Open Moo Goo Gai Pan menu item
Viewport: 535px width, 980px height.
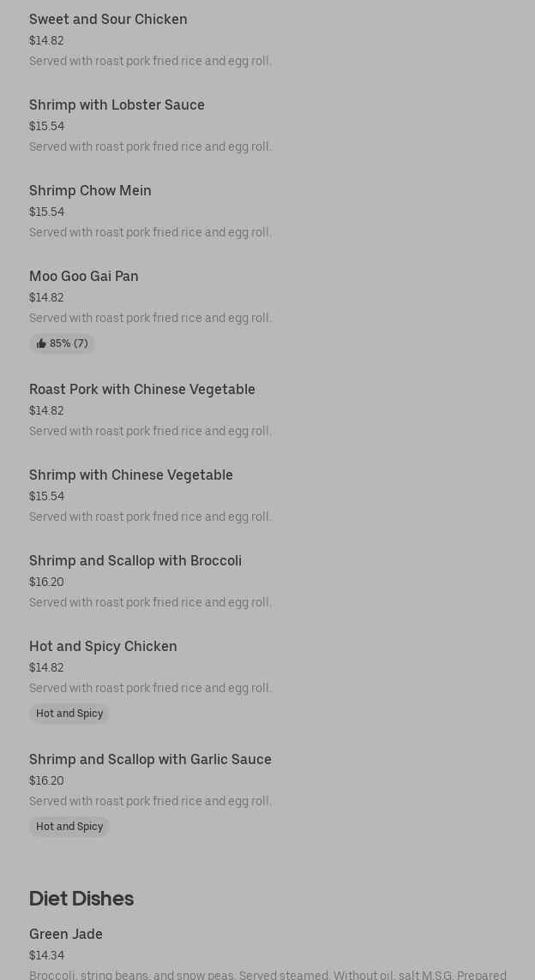[x=84, y=276]
